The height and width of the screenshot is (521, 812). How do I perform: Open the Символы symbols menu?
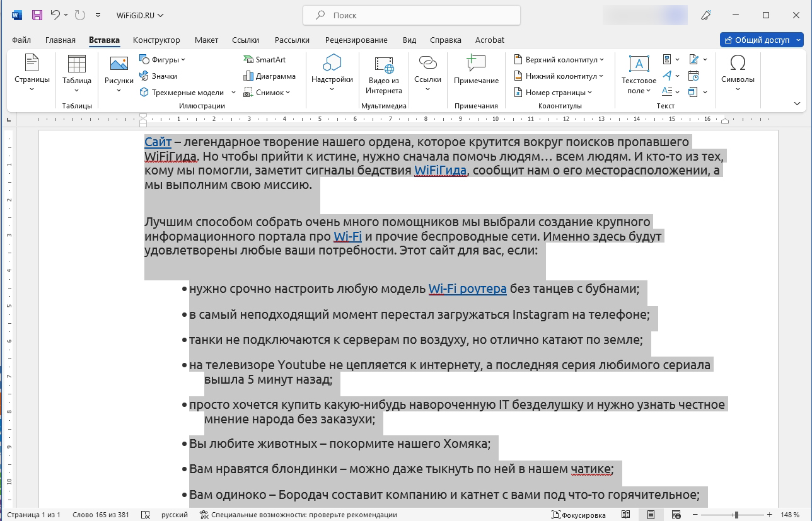pyautogui.click(x=738, y=74)
